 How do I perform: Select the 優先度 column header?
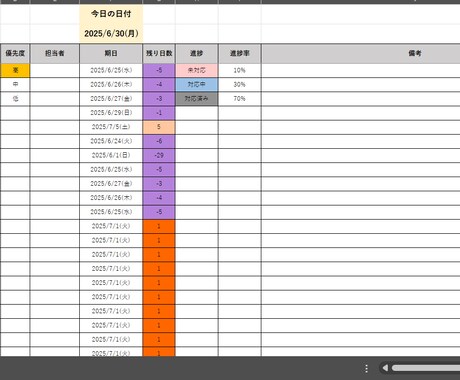(15, 53)
